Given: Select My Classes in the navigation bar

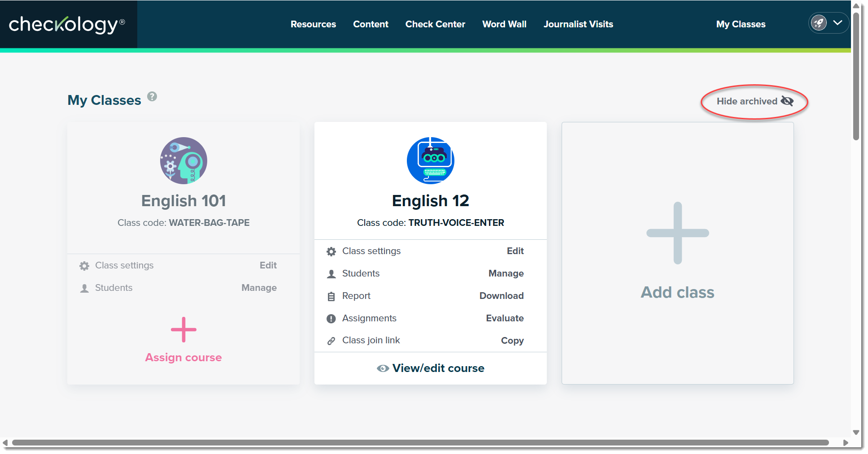Looking at the screenshot, I should pos(741,24).
